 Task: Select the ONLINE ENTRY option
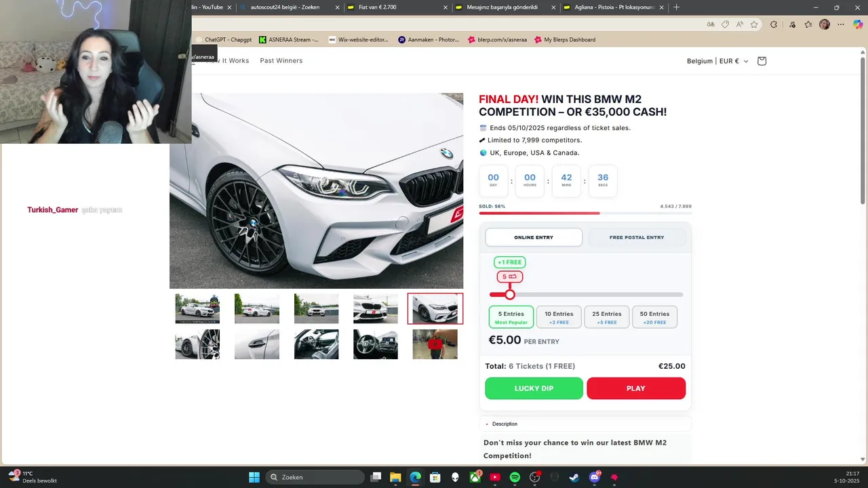(x=534, y=237)
